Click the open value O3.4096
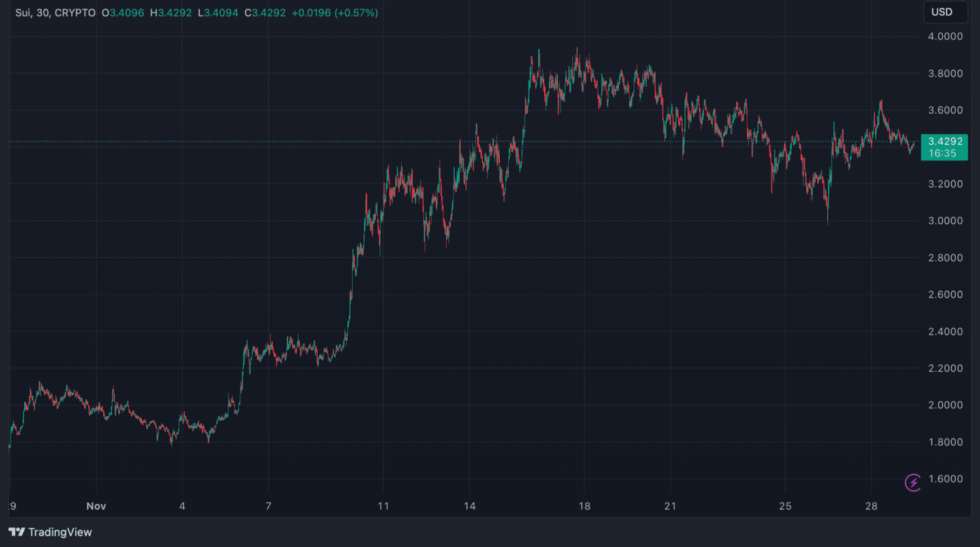The width and height of the screenshot is (980, 547). click(123, 13)
